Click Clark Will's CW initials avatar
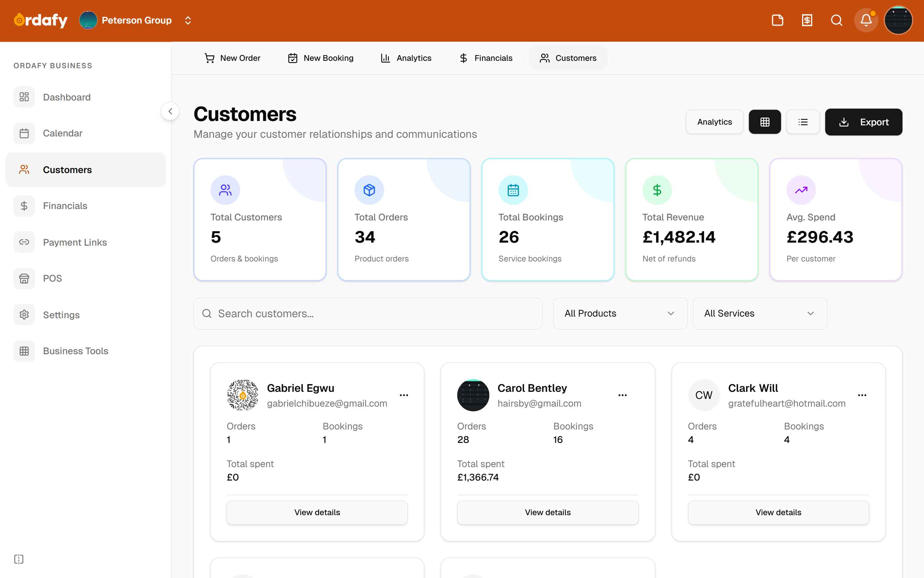This screenshot has height=578, width=924. (x=704, y=395)
